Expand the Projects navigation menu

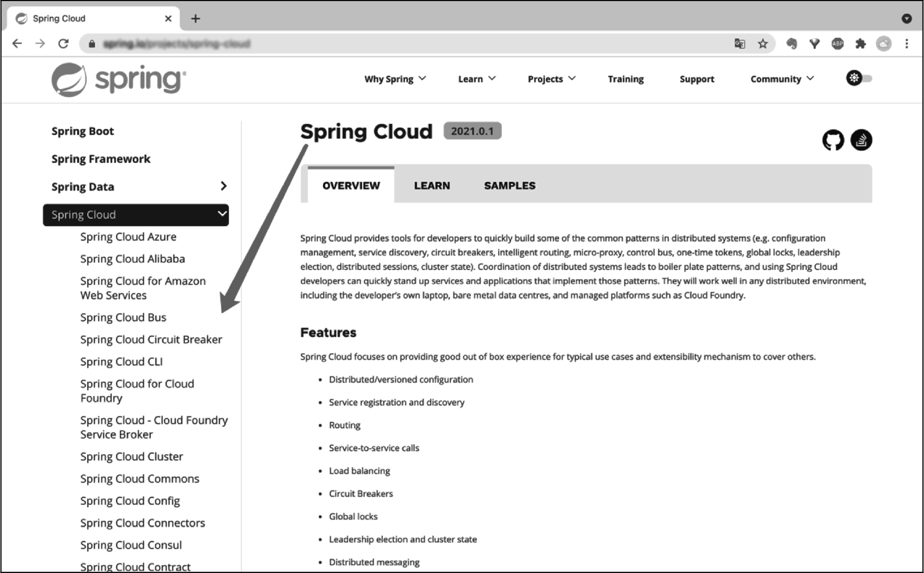(551, 79)
